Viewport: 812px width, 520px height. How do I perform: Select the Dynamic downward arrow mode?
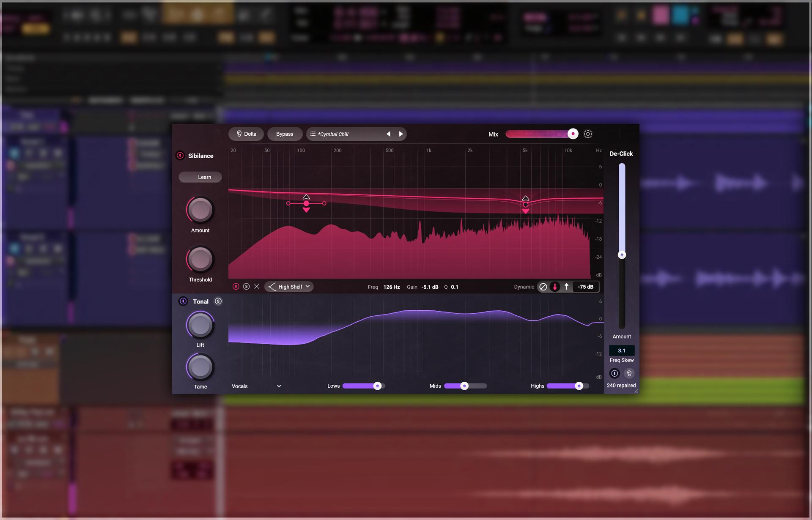(x=555, y=287)
